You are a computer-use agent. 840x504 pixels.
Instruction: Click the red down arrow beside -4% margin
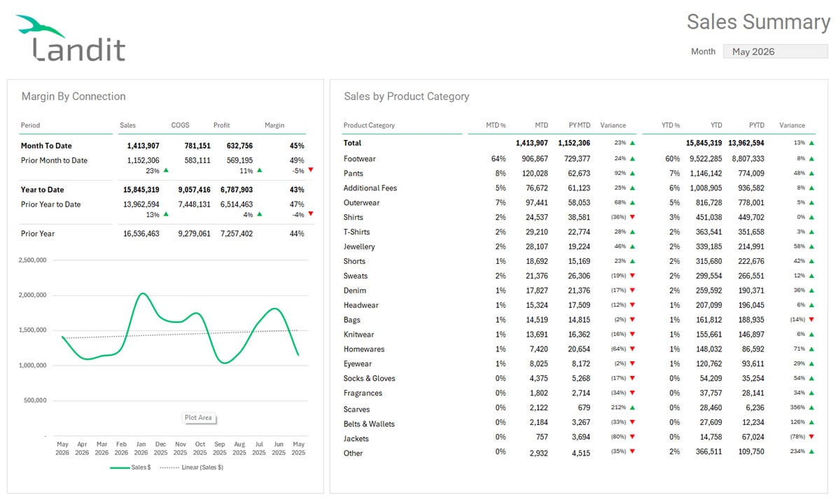(x=311, y=214)
